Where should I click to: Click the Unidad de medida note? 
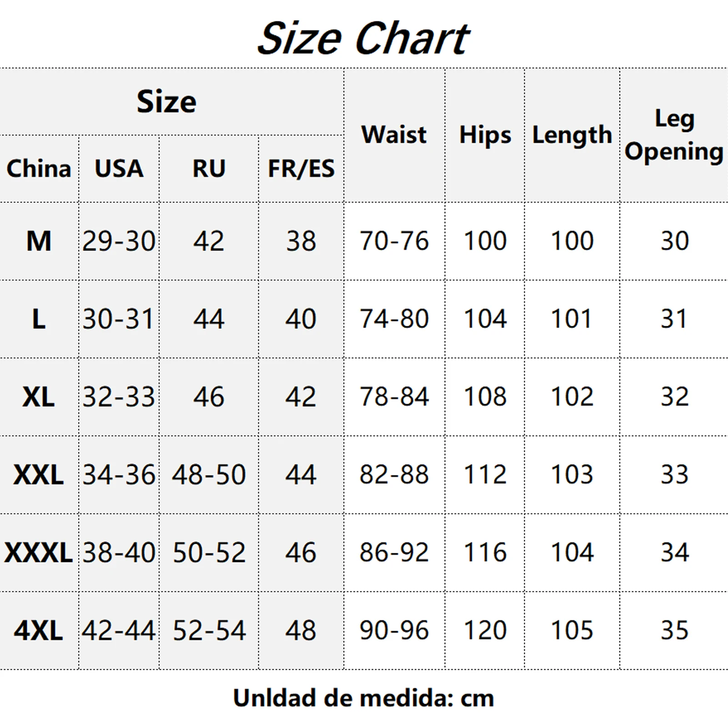click(x=364, y=698)
